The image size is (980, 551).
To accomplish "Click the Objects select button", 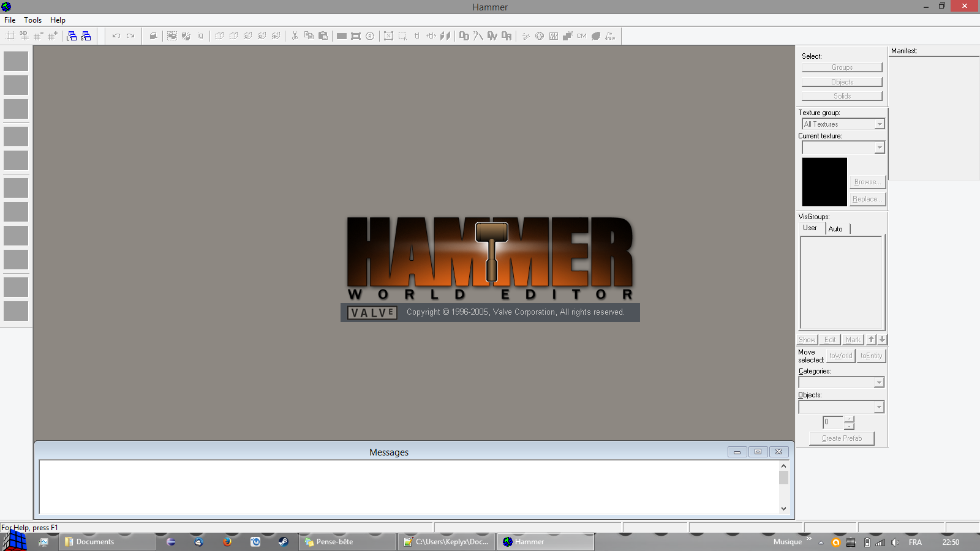I will [842, 82].
